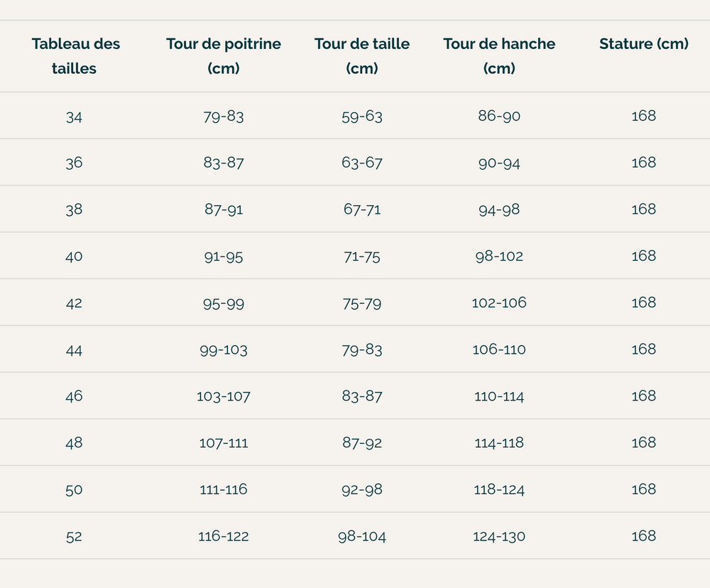Select the 118-124 hip measurement cell
Image resolution: width=710 pixels, height=588 pixels.
[x=499, y=490]
